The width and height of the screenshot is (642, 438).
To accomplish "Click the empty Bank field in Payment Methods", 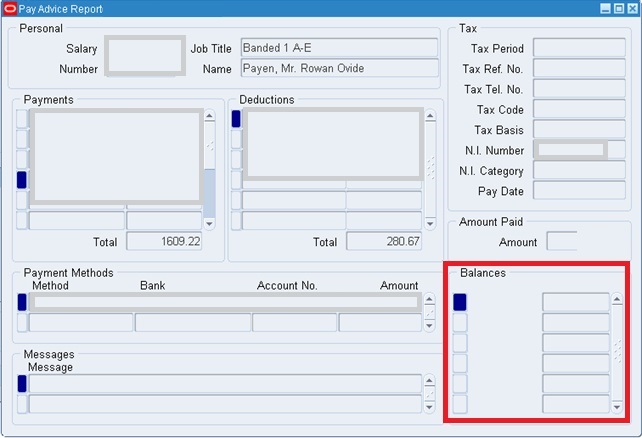I will [193, 323].
